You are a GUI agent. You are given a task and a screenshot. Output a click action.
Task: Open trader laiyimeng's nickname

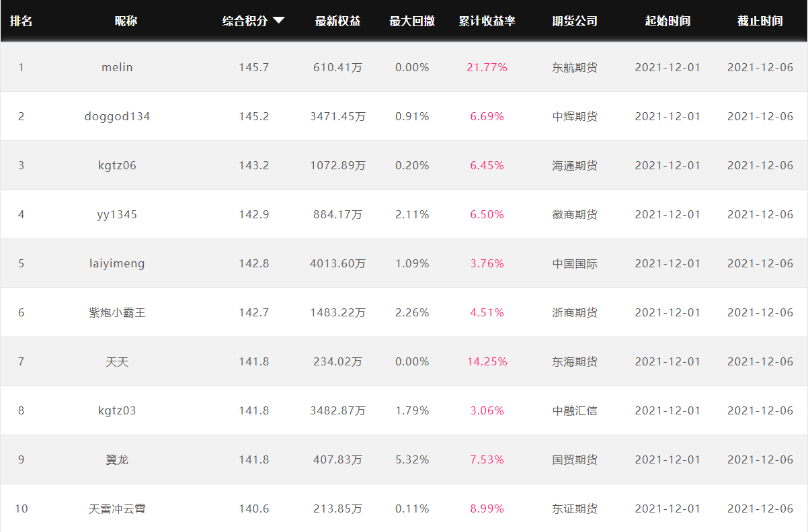pyautogui.click(x=117, y=263)
